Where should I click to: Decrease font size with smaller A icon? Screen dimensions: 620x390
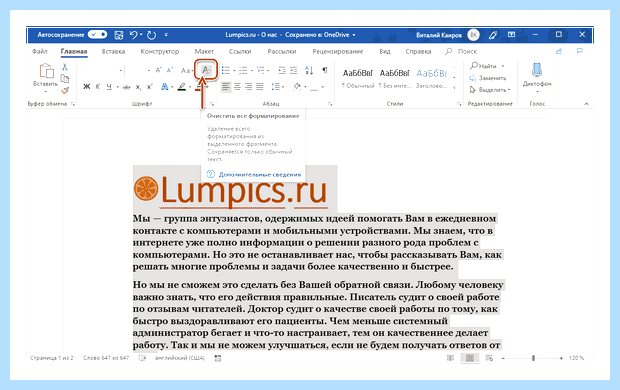click(x=170, y=70)
